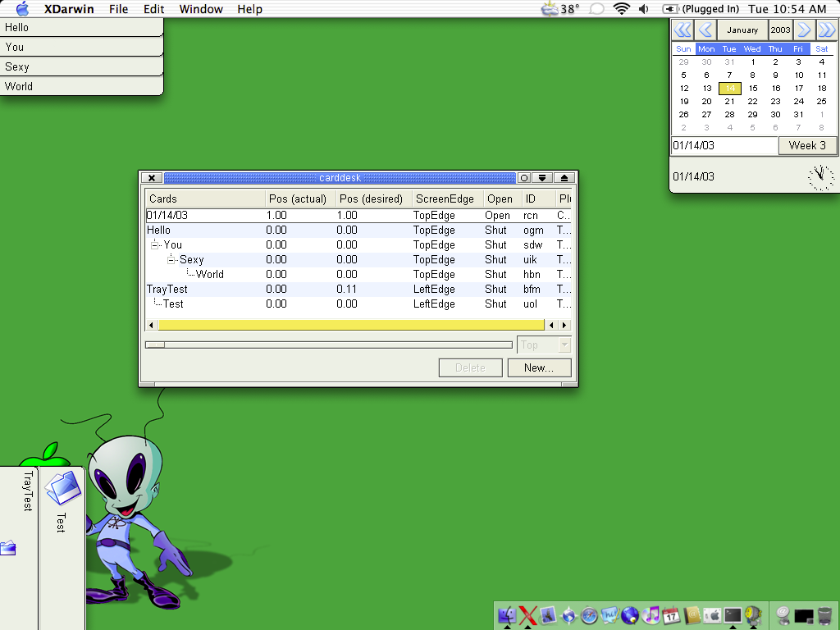Sort by the ScreenEdge column header
840x630 pixels.
point(447,199)
